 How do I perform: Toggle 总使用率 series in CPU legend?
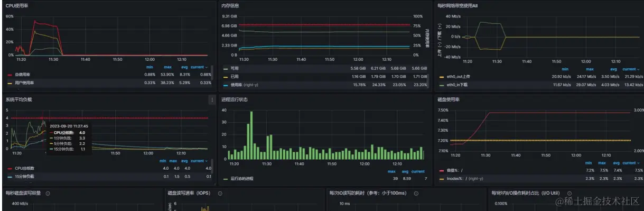click(x=23, y=75)
